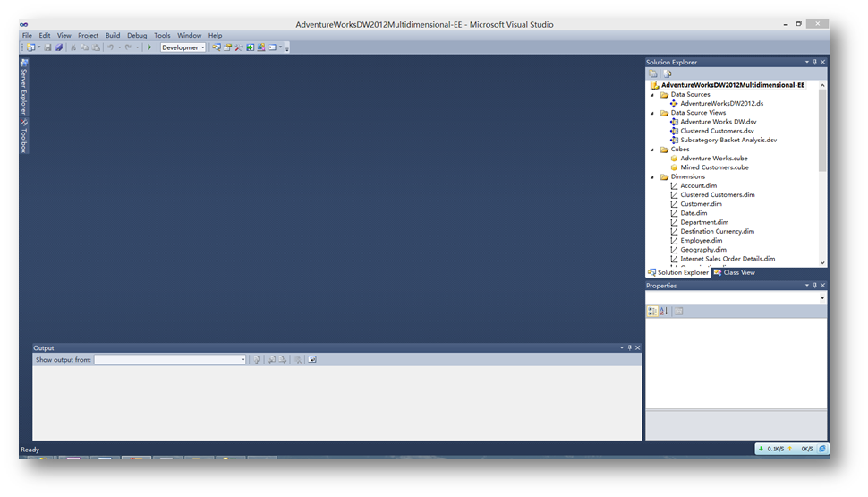Click the Save All toolbar icon

pyautogui.click(x=59, y=47)
